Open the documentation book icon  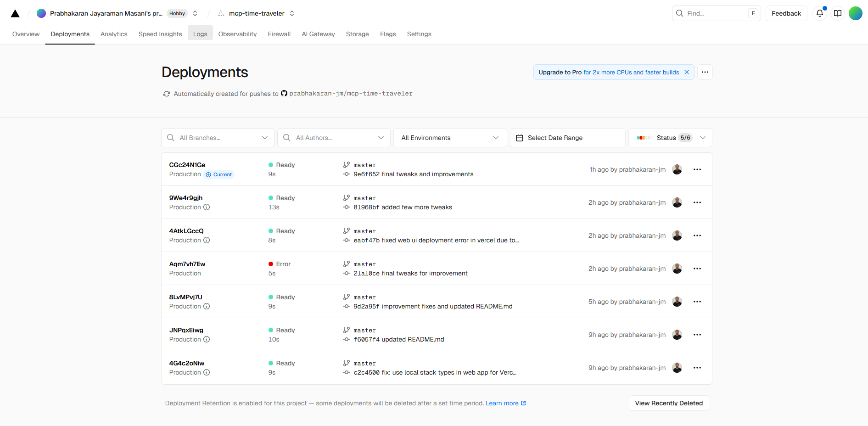pos(838,13)
